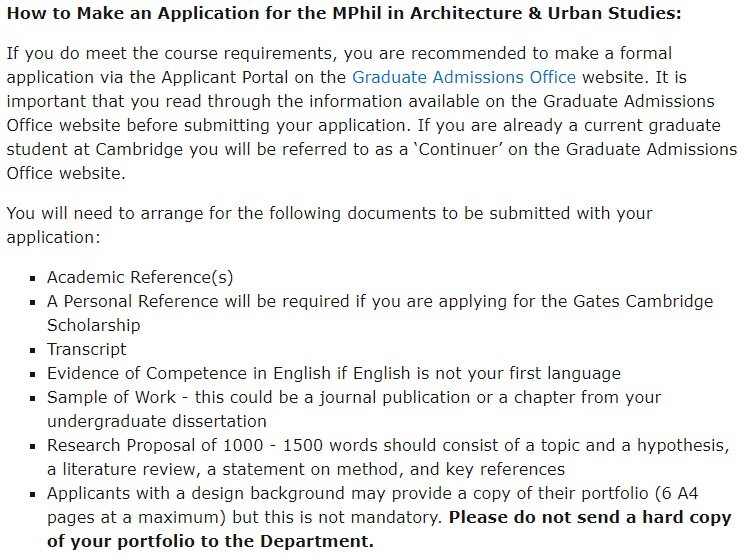
Task: Click the 'Evidence of Competence in English' item
Action: click(x=333, y=373)
